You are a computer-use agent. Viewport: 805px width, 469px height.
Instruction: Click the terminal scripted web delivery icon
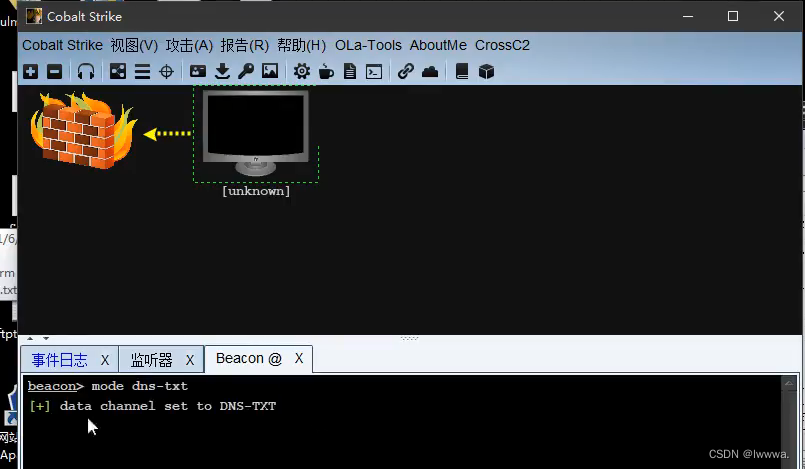[x=374, y=72]
